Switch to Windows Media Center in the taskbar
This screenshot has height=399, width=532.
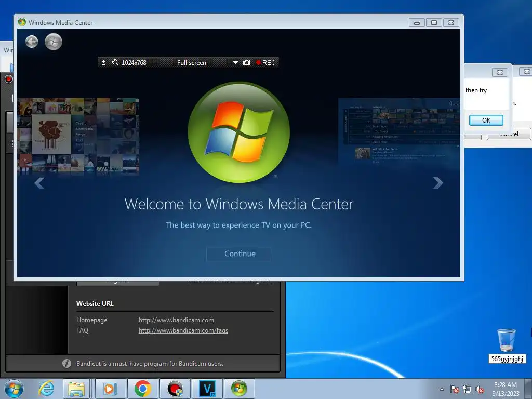click(x=239, y=389)
